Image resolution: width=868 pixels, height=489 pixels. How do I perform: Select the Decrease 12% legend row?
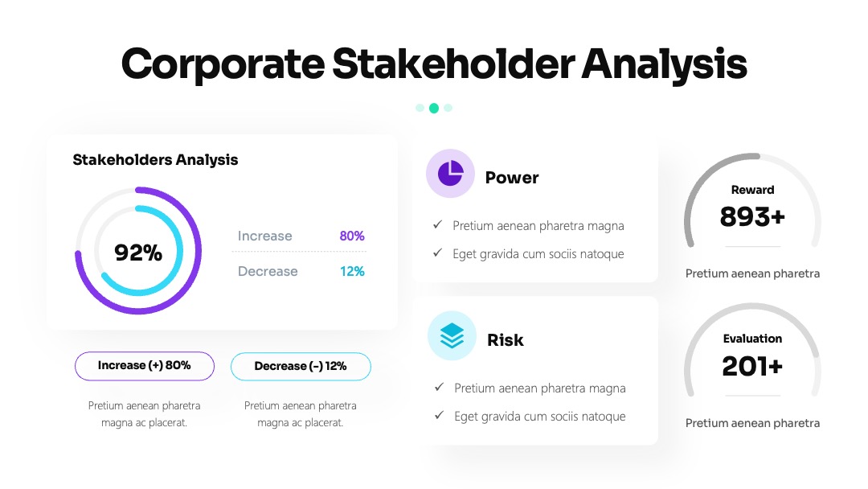point(301,271)
